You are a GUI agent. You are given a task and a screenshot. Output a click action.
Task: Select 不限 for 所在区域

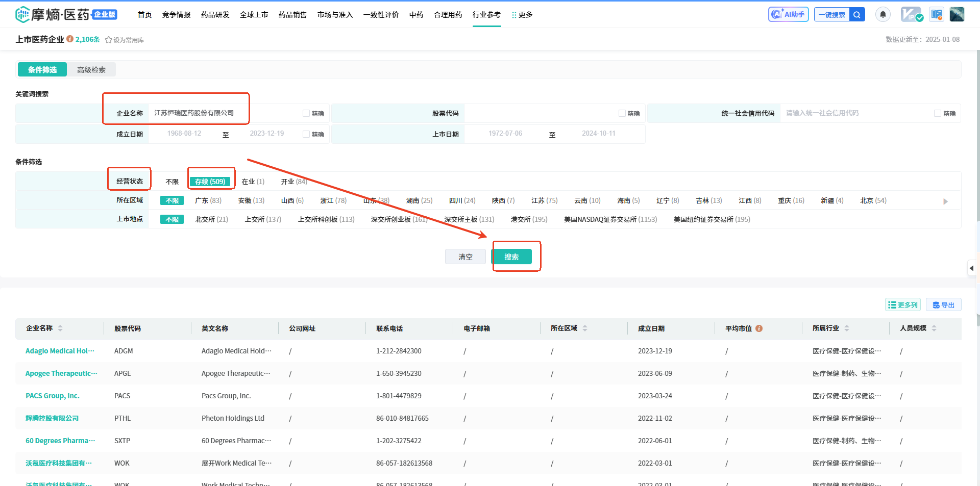tap(172, 200)
